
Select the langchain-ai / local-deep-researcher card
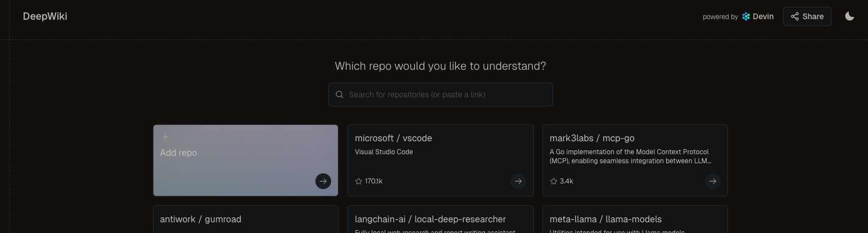pos(440,219)
